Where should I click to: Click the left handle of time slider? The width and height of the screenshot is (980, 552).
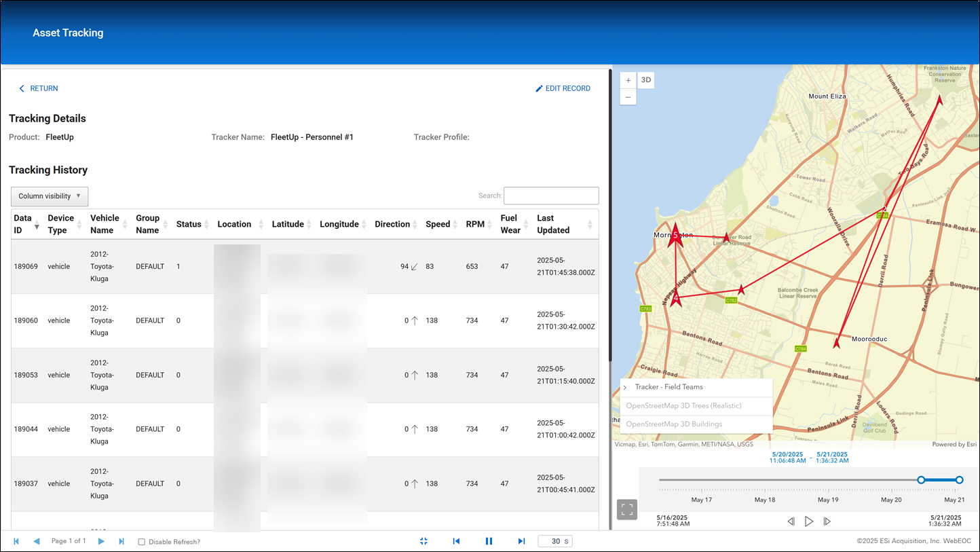pyautogui.click(x=921, y=480)
